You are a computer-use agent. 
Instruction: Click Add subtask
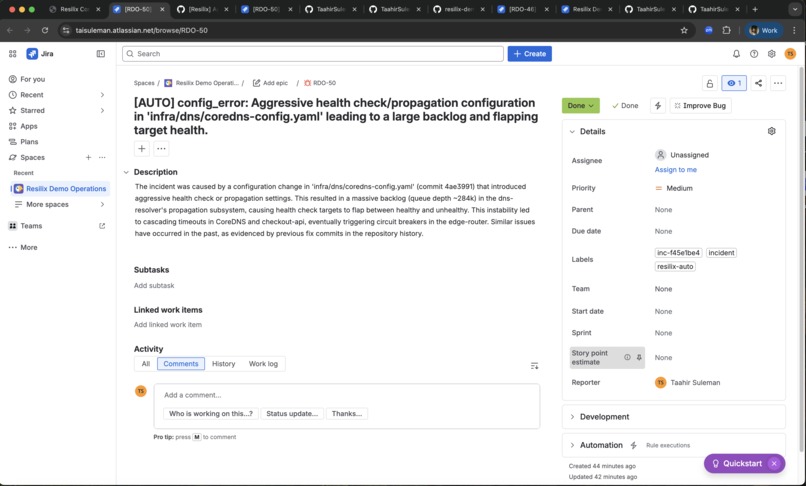pyautogui.click(x=154, y=285)
